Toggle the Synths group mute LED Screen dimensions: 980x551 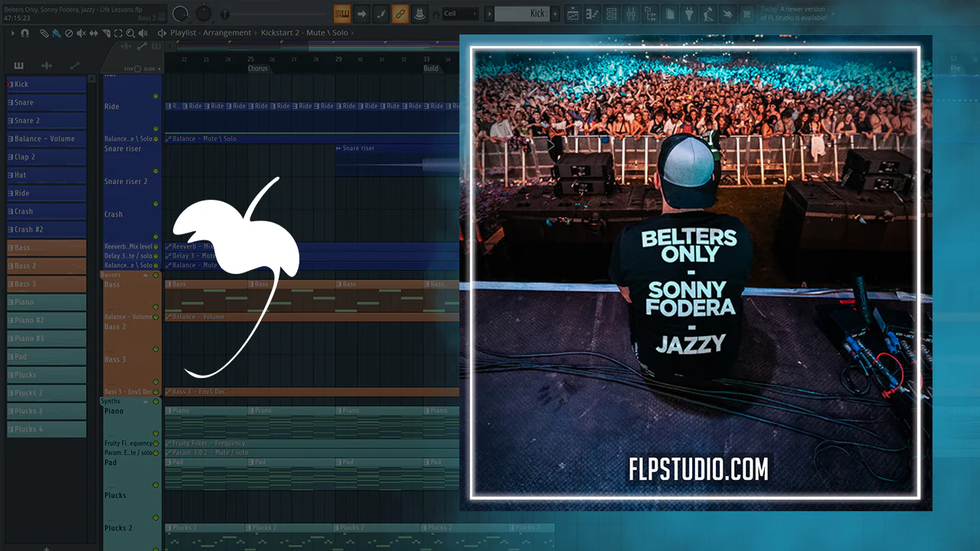[x=156, y=401]
